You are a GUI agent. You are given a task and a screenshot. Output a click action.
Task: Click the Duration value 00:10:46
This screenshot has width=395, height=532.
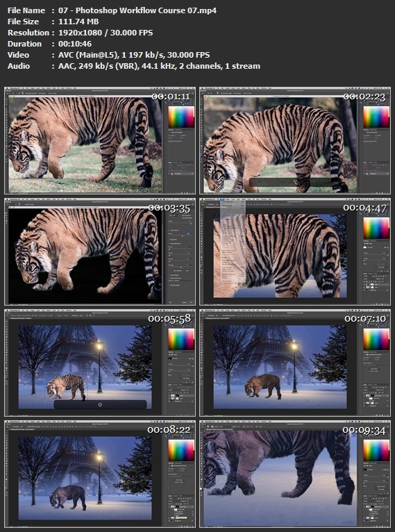[75, 44]
